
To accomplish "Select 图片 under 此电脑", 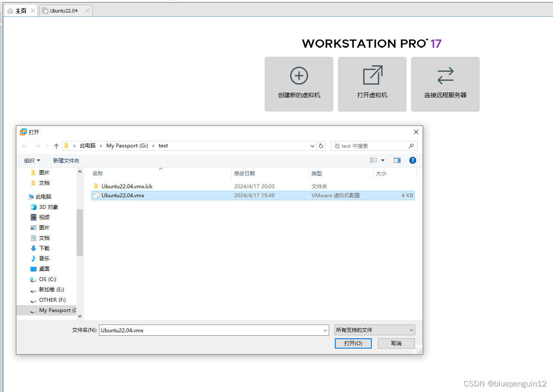I will click(44, 227).
